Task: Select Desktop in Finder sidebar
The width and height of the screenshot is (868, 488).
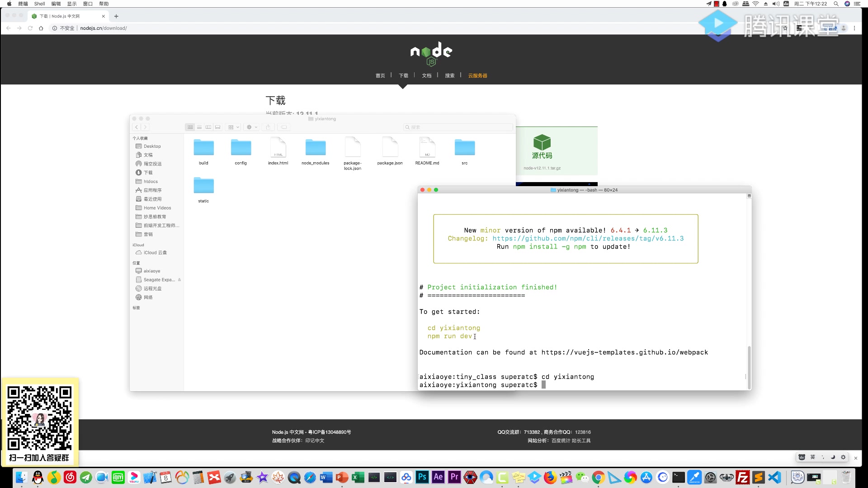Action: (152, 146)
